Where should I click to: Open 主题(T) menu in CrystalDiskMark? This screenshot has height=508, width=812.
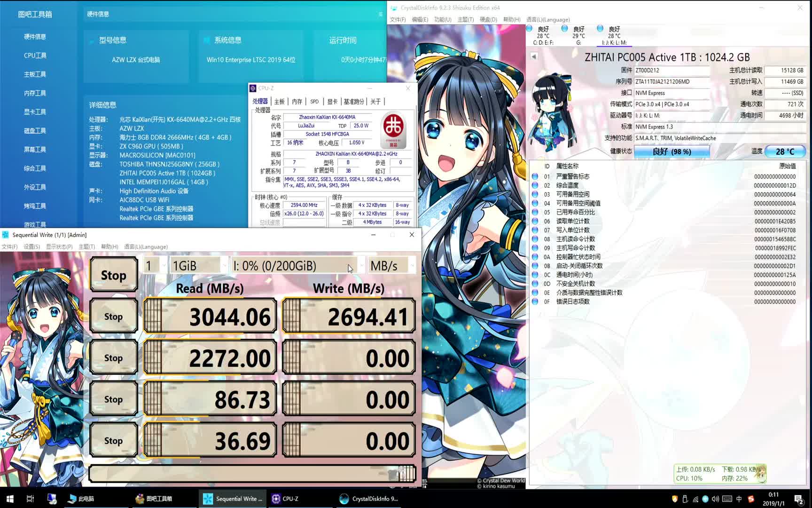point(86,247)
